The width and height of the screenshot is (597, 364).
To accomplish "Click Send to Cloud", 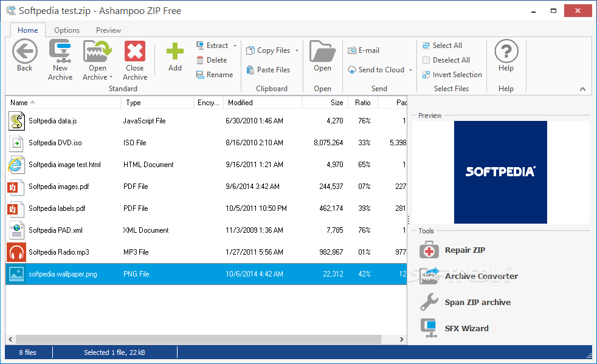I will pyautogui.click(x=376, y=70).
